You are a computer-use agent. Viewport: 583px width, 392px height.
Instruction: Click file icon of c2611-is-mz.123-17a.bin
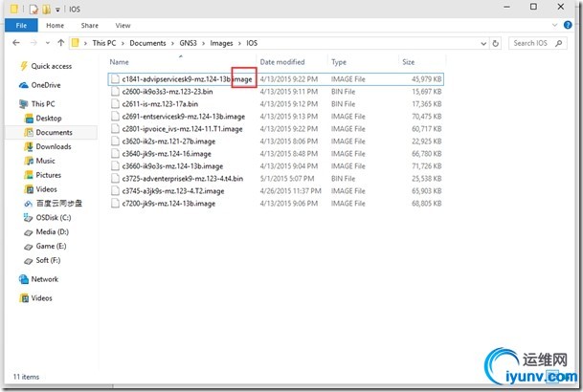tap(115, 104)
